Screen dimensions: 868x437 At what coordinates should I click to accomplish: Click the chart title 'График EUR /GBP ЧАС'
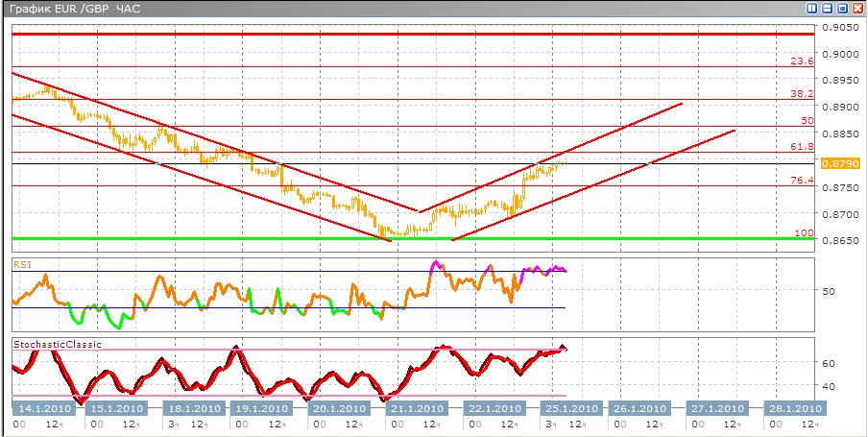pyautogui.click(x=73, y=9)
